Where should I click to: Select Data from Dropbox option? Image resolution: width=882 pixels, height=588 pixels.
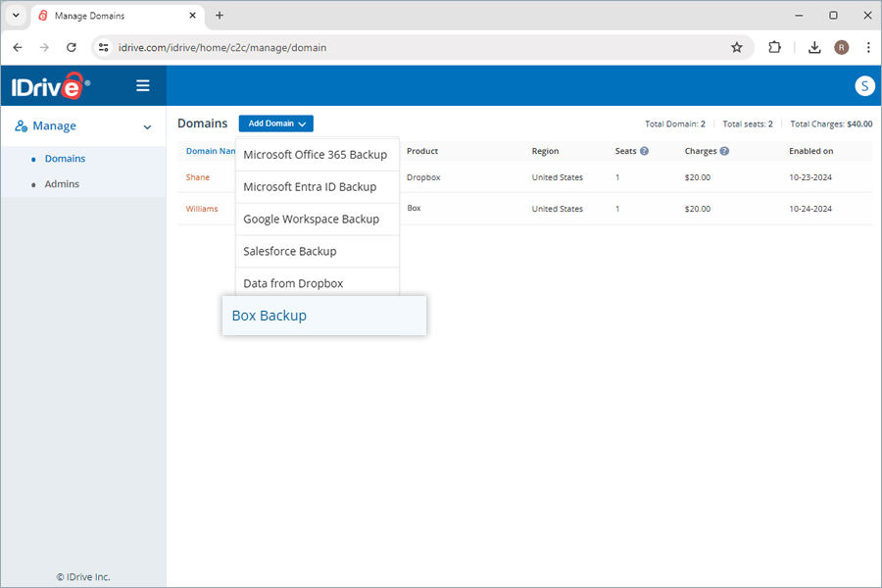pyautogui.click(x=318, y=282)
